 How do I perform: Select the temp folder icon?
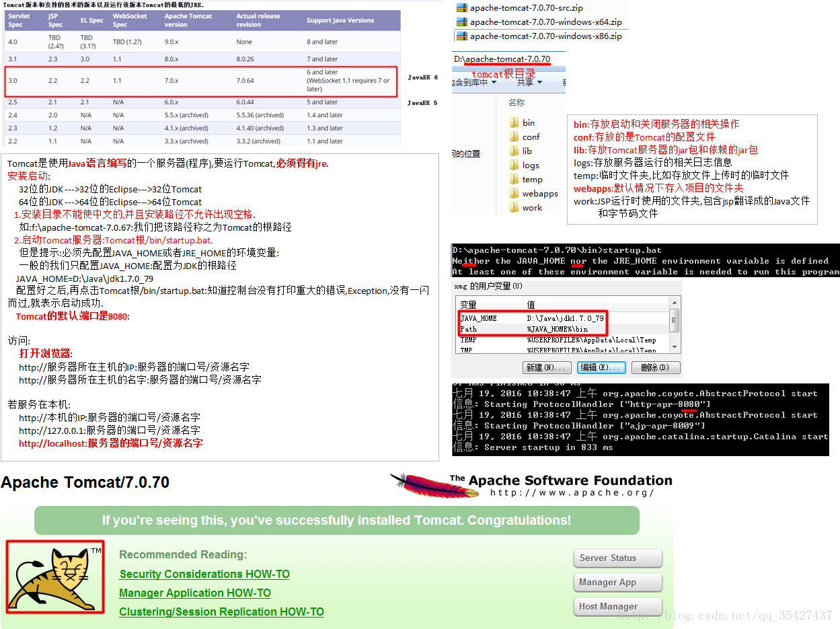pos(514,179)
